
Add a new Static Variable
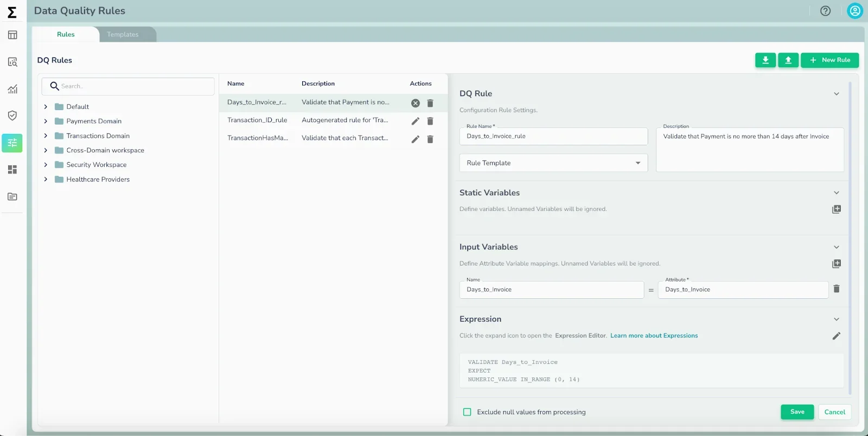pyautogui.click(x=837, y=209)
